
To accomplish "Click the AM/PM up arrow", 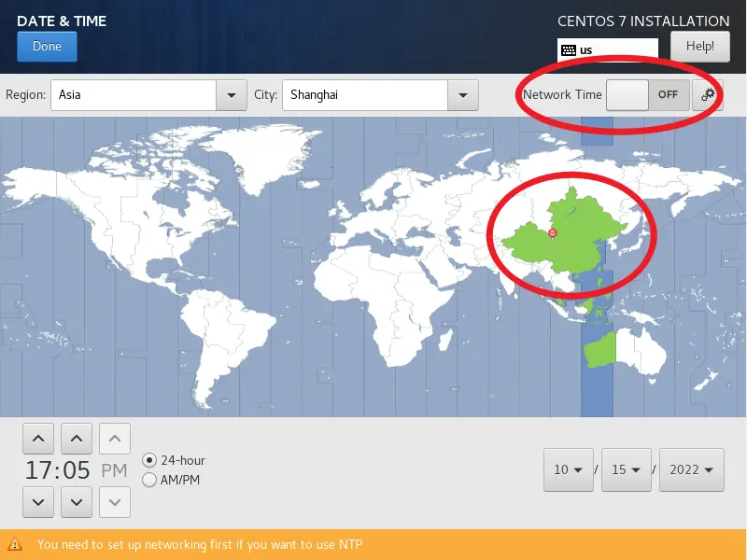I will [115, 439].
